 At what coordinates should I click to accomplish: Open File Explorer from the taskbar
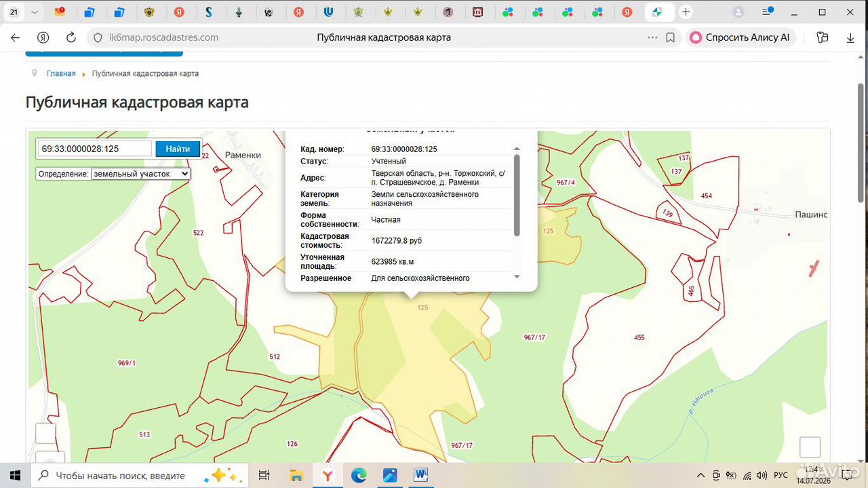[x=296, y=476]
